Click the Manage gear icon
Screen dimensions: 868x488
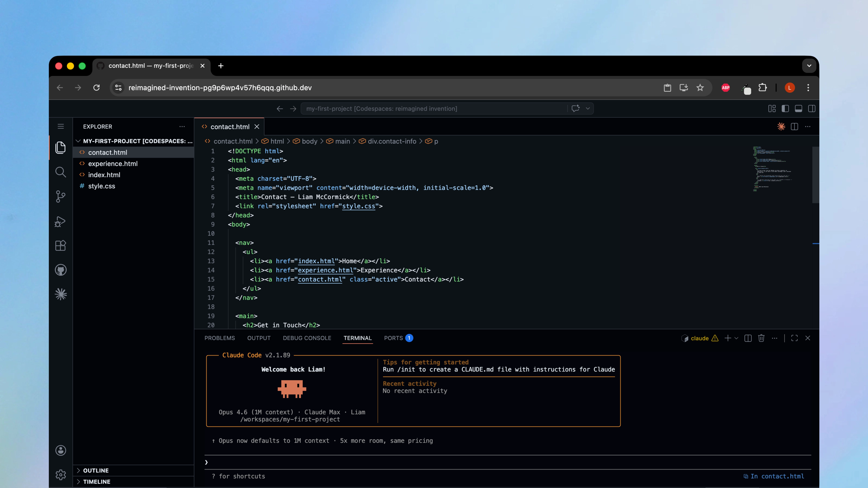coord(60,475)
